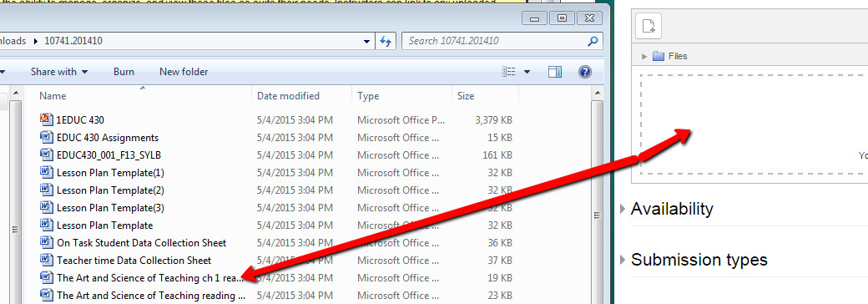
Task: Click the Word icon of Teacher time Data Collection Sheet
Action: 46,261
